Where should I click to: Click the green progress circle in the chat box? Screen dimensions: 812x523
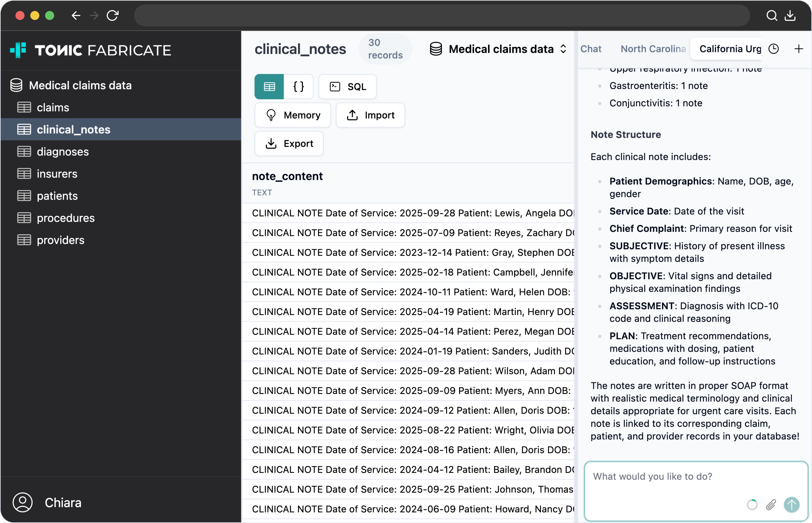point(752,505)
